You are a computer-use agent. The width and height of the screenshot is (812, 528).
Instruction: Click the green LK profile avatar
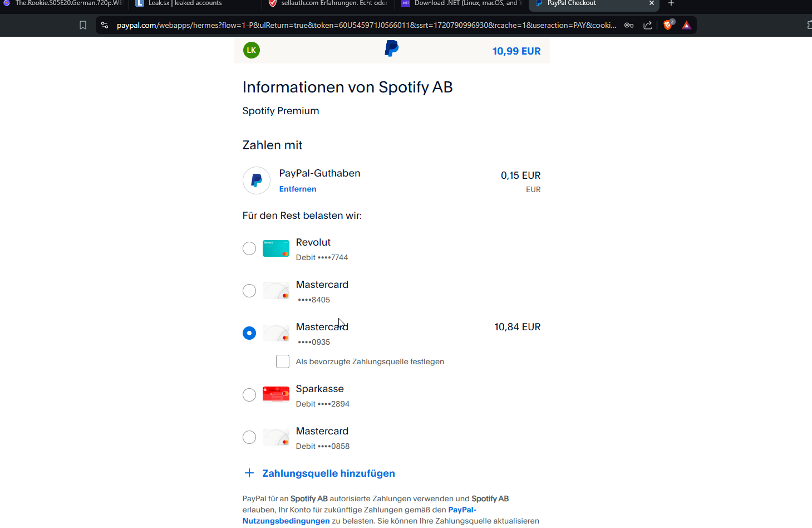point(252,50)
